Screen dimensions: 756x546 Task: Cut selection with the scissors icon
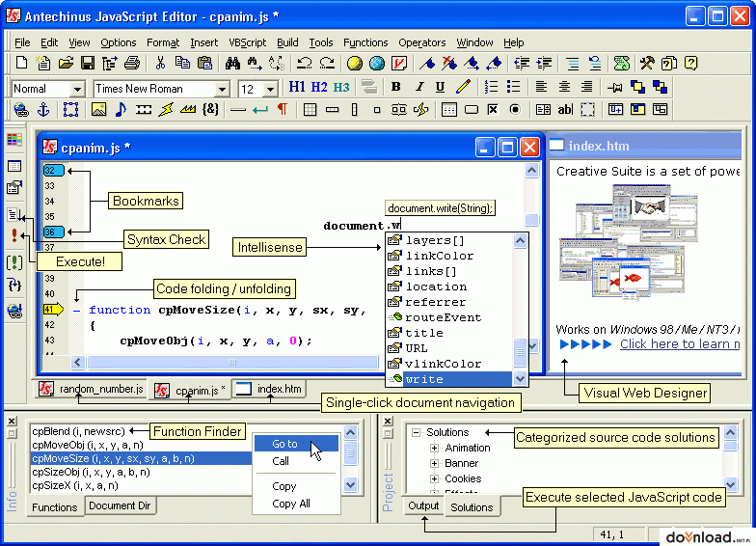[160, 63]
